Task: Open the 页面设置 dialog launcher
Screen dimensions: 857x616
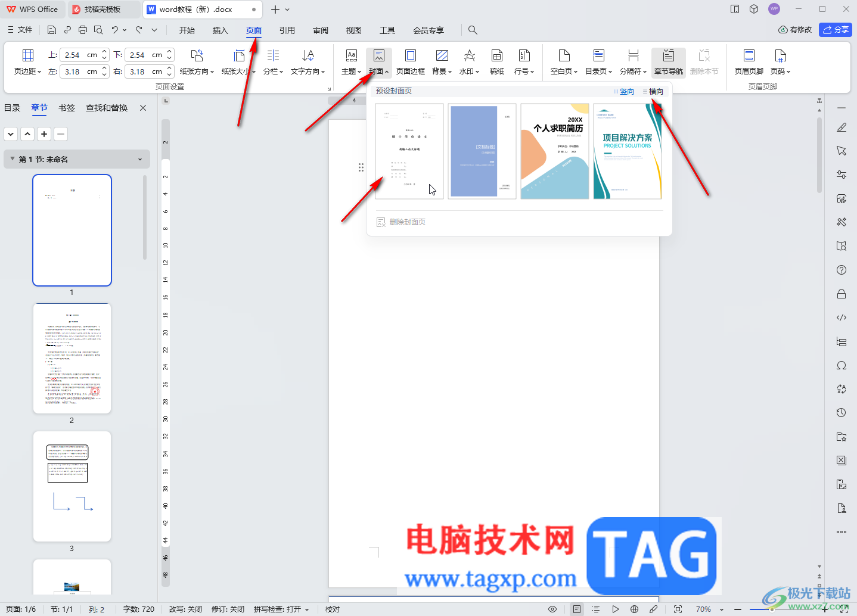Action: (x=329, y=89)
